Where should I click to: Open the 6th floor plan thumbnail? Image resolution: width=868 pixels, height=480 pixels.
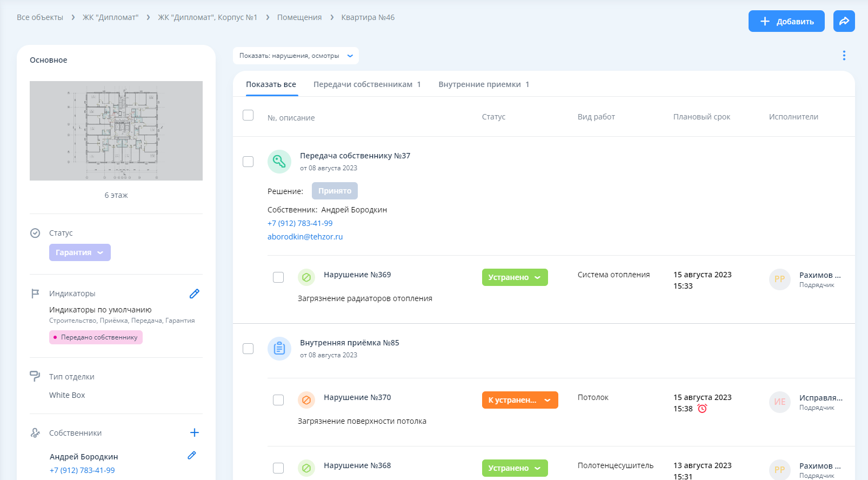[116, 131]
